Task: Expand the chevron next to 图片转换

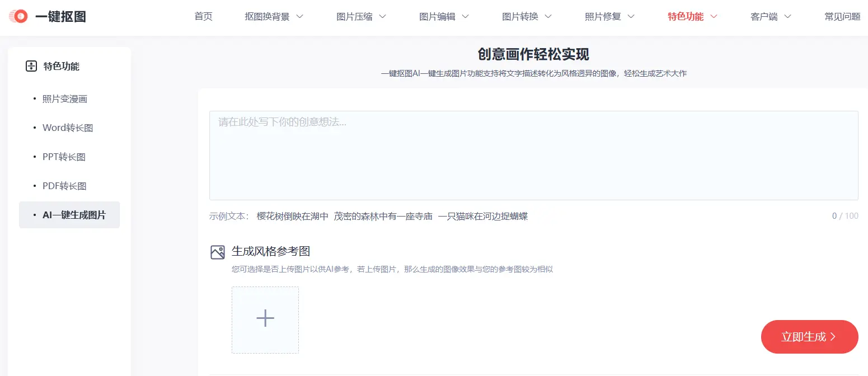Action: (x=548, y=17)
